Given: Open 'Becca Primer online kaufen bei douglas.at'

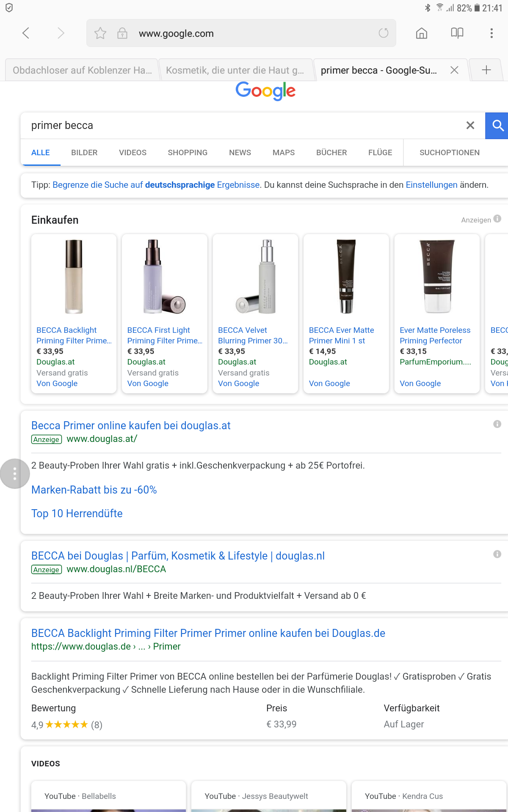Looking at the screenshot, I should click(131, 425).
